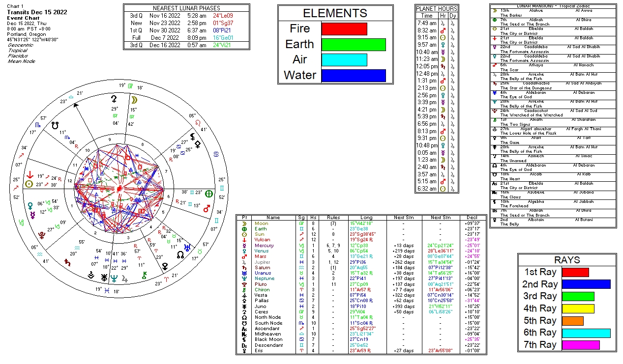Select the magenta 7th Ray bar

[581, 345]
